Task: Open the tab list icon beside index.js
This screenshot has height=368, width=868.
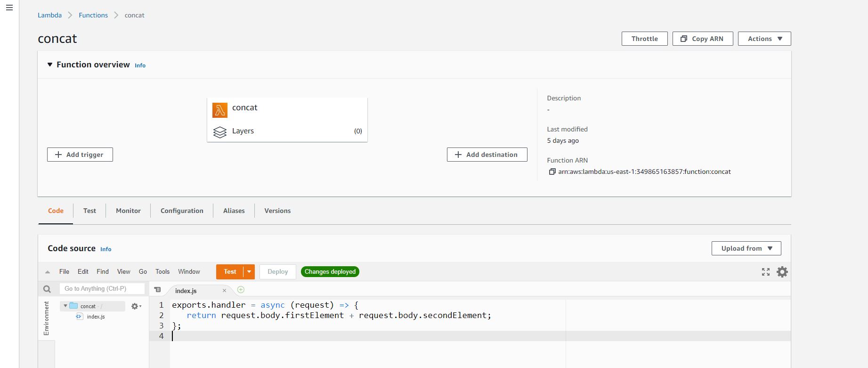Action: point(157,290)
